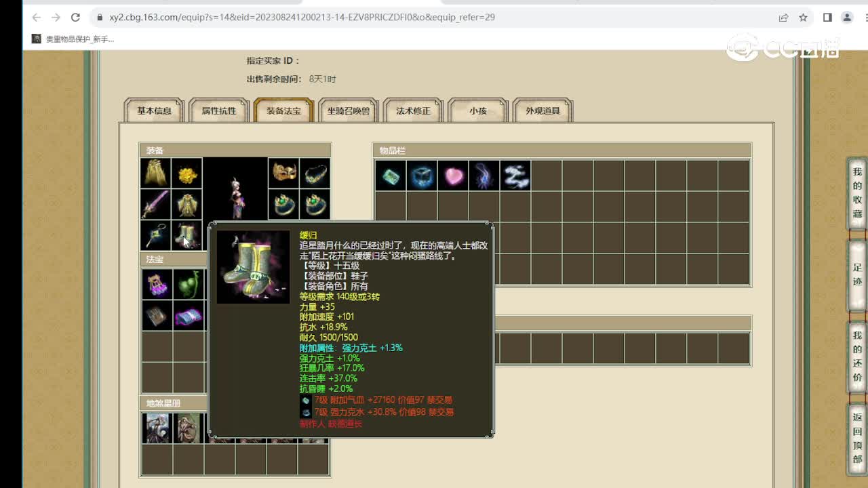Image resolution: width=868 pixels, height=488 pixels.
Task: Click the 7级 强力克水 gem icon
Action: 306,412
